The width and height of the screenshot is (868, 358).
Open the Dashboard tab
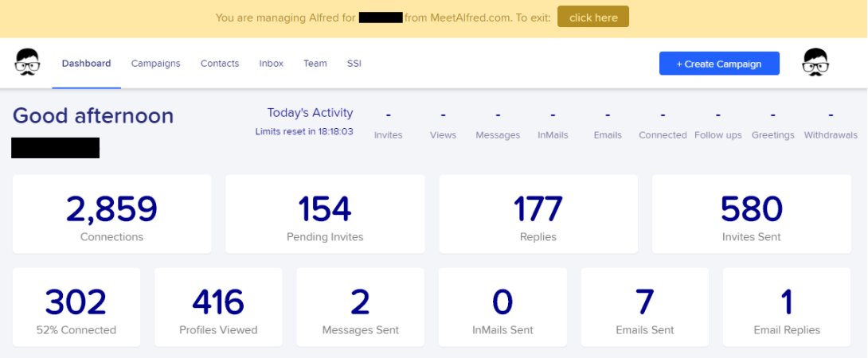click(86, 64)
